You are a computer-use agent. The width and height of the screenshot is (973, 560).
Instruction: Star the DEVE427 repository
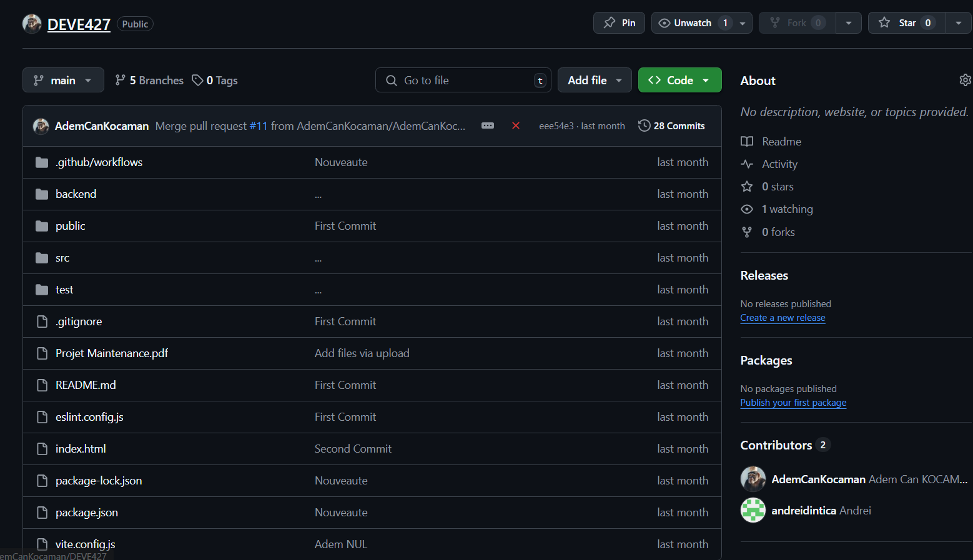pyautogui.click(x=907, y=23)
